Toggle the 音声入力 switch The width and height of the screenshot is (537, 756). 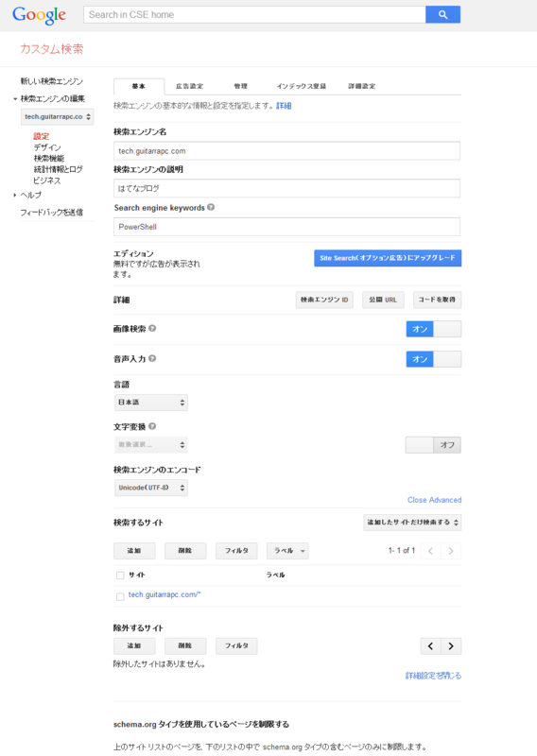[x=434, y=359]
